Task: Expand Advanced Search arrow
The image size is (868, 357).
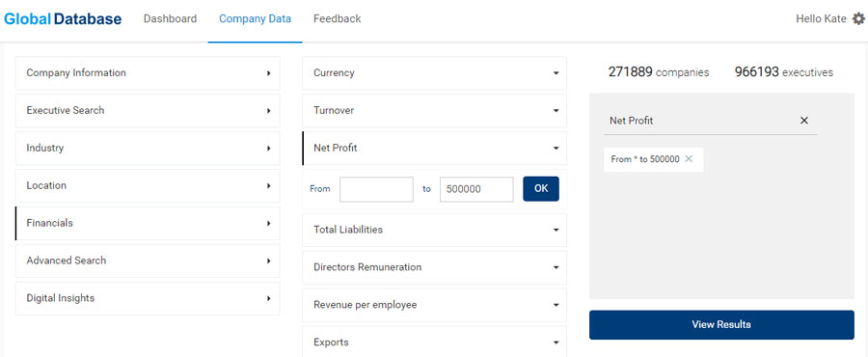Action: pyautogui.click(x=268, y=261)
